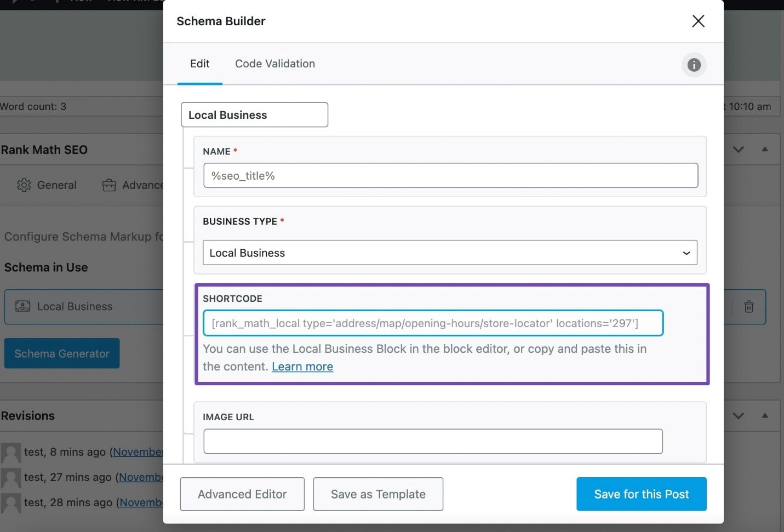The image size is (784, 532).
Task: Select the Edit tab
Action: pos(199,64)
